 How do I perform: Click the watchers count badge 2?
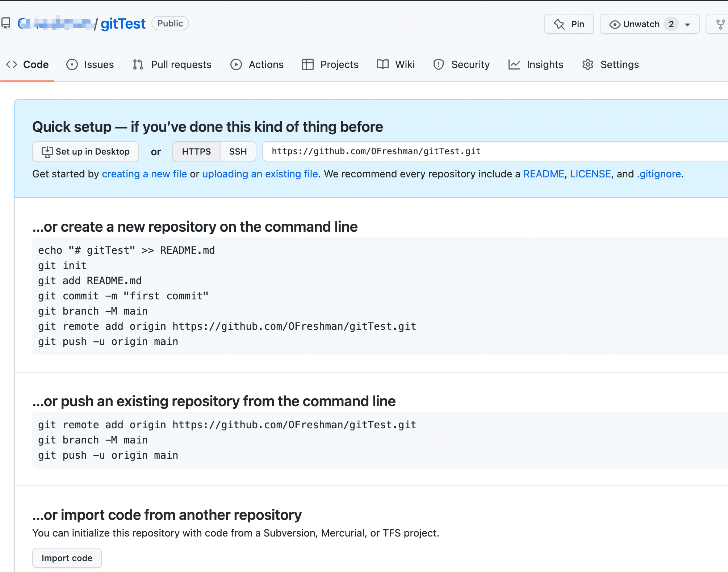[671, 24]
